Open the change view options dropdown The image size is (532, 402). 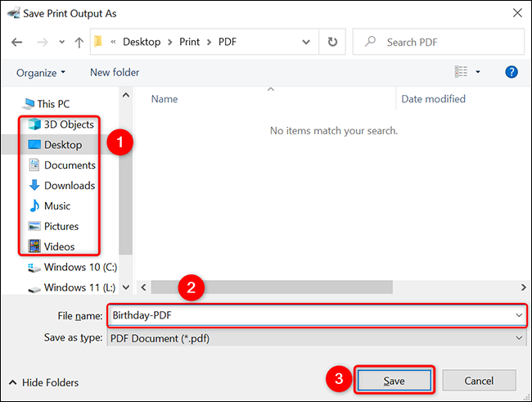click(x=478, y=72)
